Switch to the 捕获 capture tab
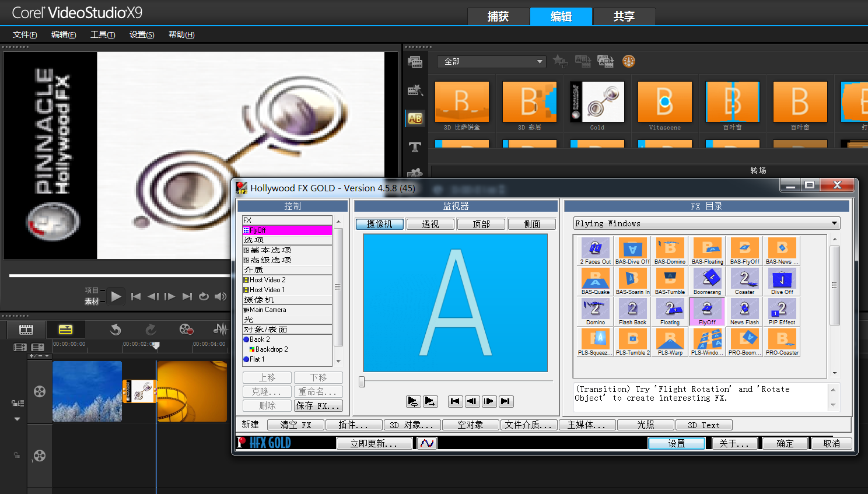 click(498, 16)
